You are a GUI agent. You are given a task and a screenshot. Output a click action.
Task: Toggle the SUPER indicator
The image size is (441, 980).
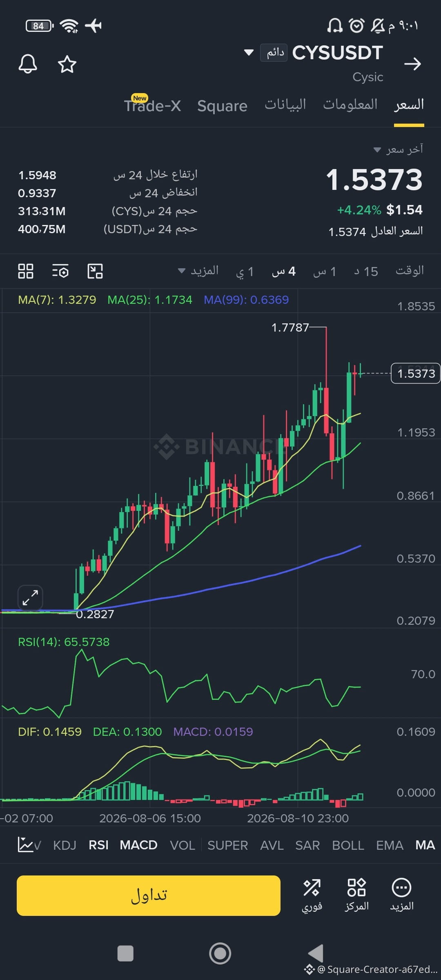[x=227, y=845]
